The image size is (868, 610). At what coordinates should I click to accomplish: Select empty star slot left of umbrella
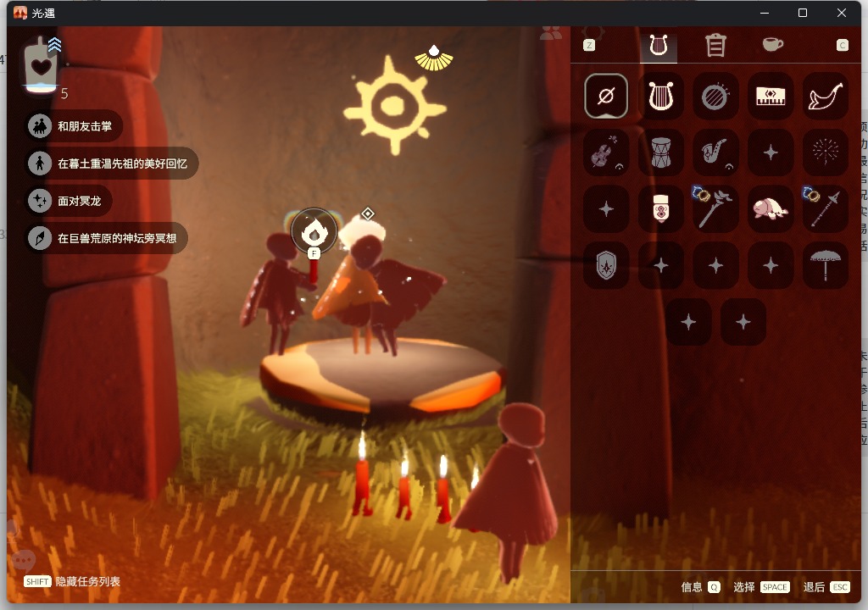pos(771,266)
